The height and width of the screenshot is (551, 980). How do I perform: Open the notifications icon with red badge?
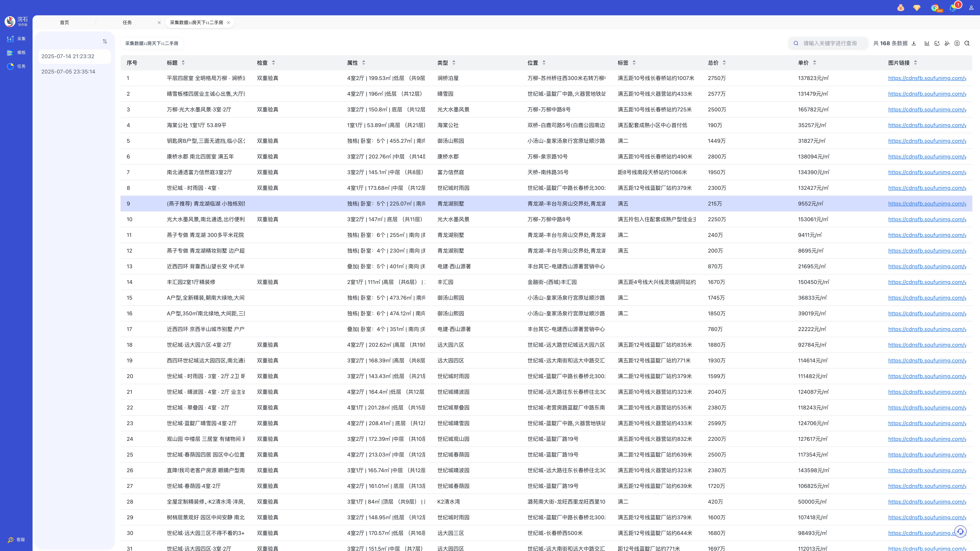point(953,8)
